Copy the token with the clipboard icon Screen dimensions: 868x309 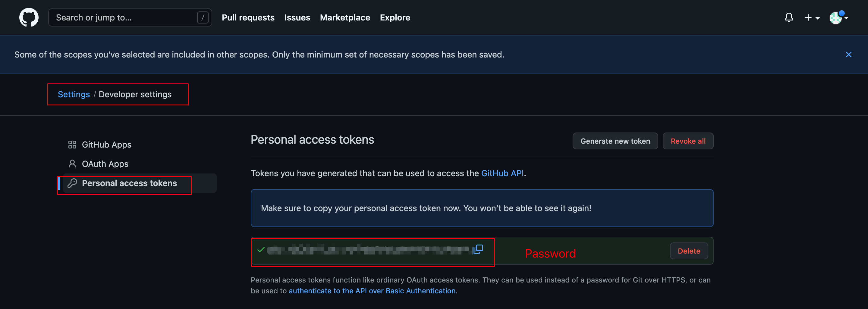click(x=478, y=249)
